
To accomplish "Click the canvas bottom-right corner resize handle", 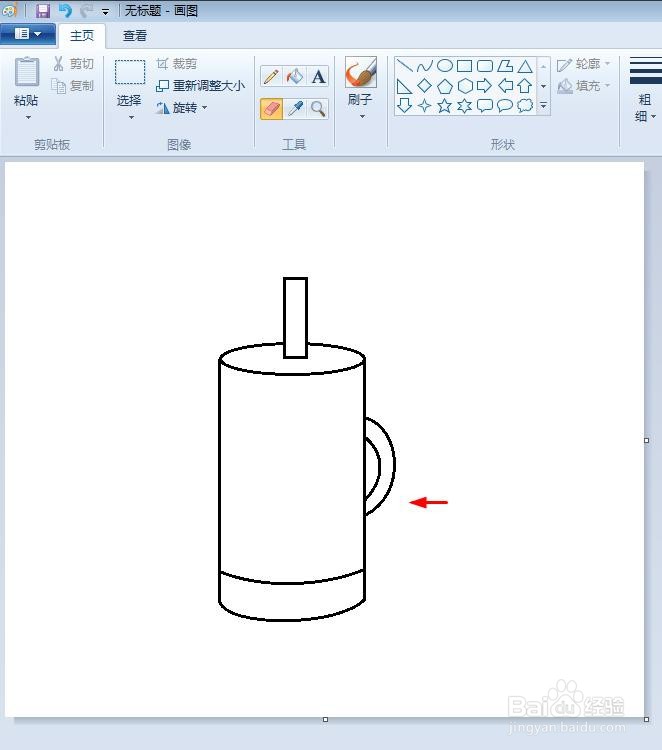I will (647, 719).
